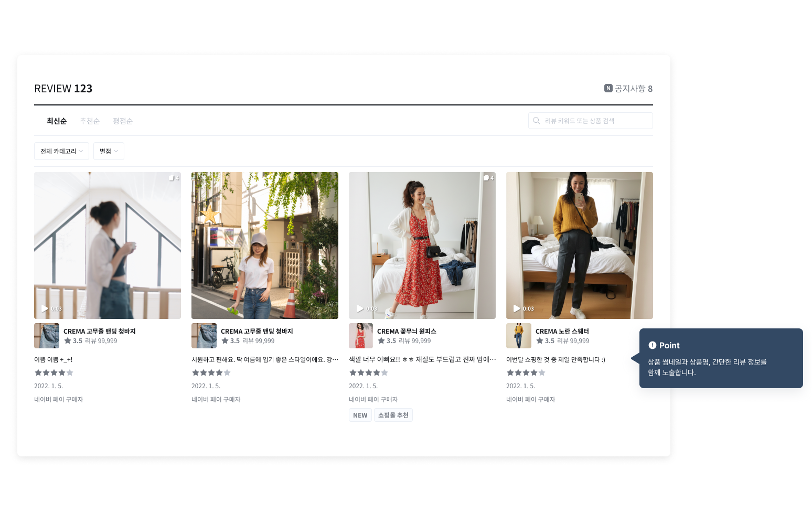
Task: Open the review text '이쁨 이쁨 +_+!'
Action: tap(54, 360)
